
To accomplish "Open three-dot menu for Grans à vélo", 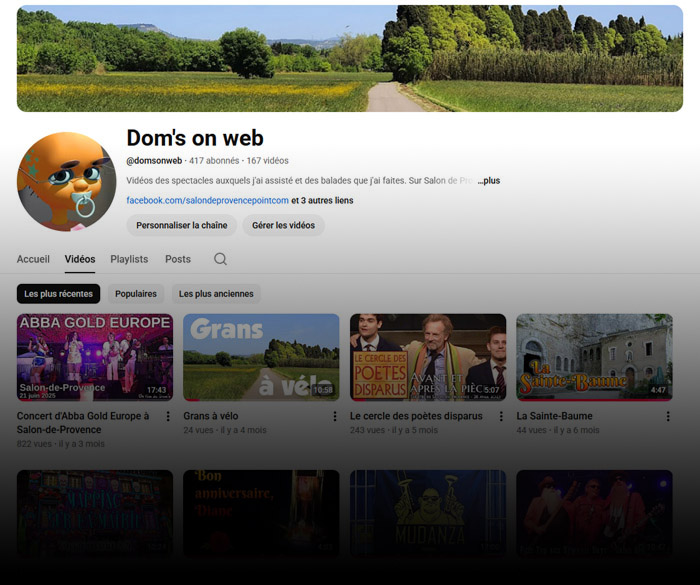I will pyautogui.click(x=334, y=416).
